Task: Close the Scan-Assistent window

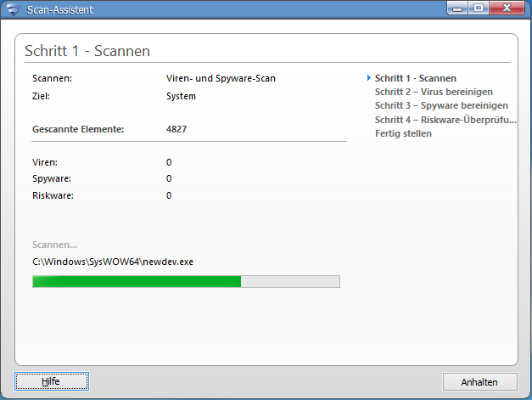Action: tap(507, 8)
